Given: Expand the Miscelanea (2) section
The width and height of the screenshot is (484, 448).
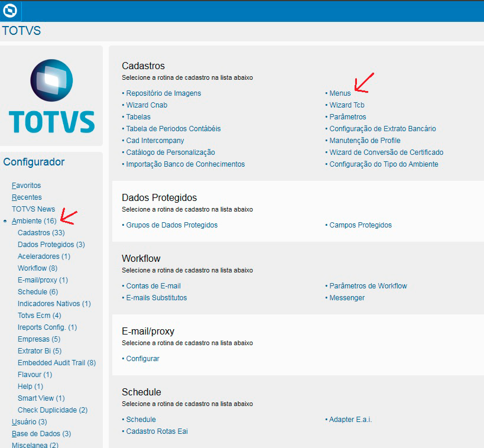Looking at the screenshot, I should point(35,444).
